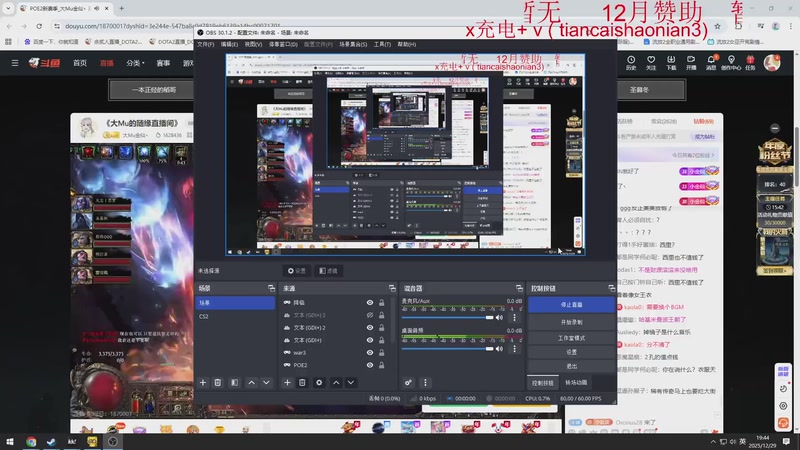Viewport: 800px width, 450px height.
Task: Open Windows Start menu
Action: 10,441
